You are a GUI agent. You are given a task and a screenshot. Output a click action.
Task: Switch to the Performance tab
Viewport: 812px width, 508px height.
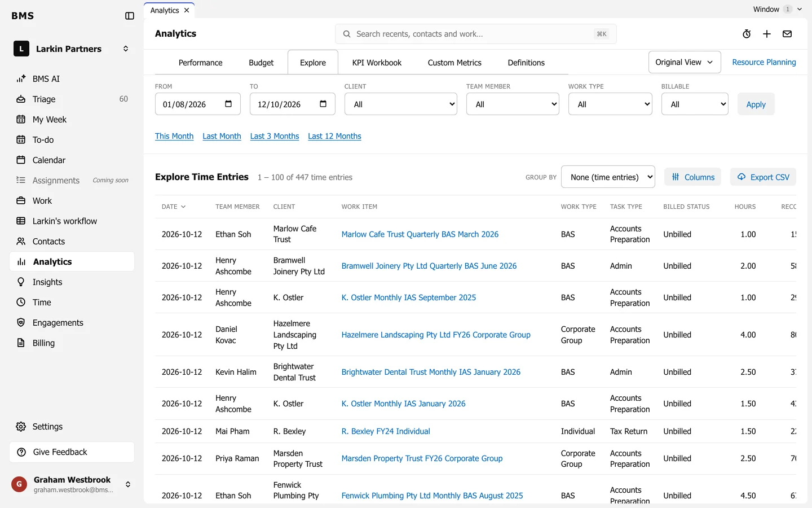200,63
